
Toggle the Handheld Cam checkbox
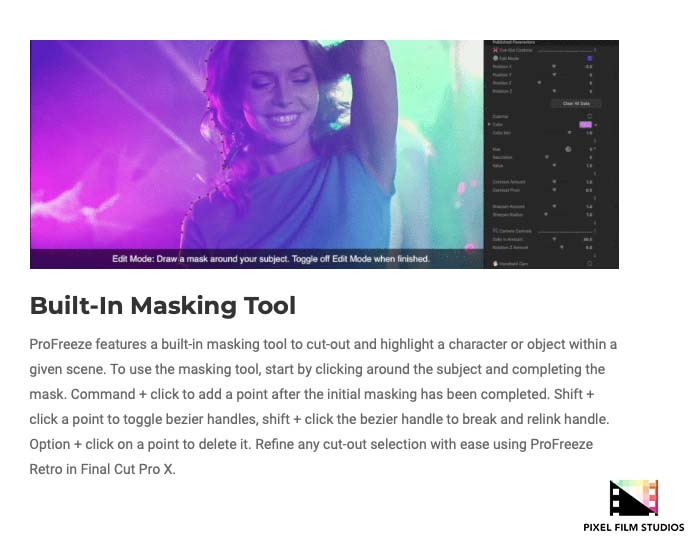point(590,263)
